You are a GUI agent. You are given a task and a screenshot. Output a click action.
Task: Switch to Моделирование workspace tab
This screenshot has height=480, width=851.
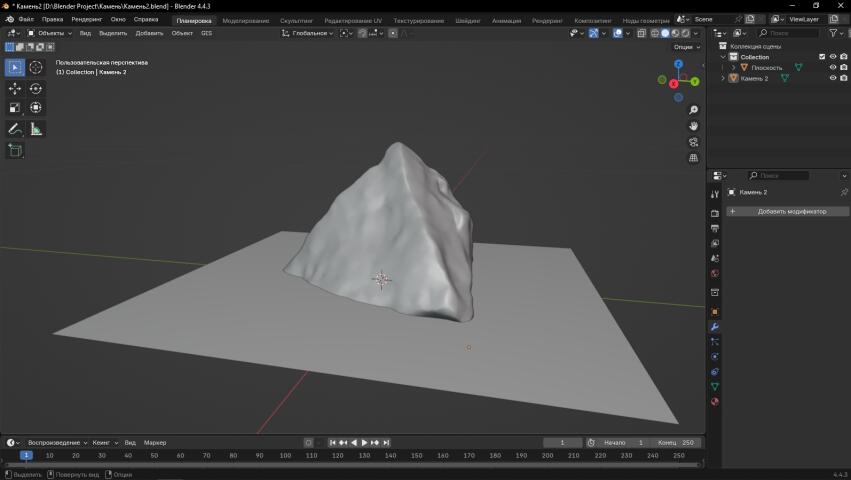246,21
